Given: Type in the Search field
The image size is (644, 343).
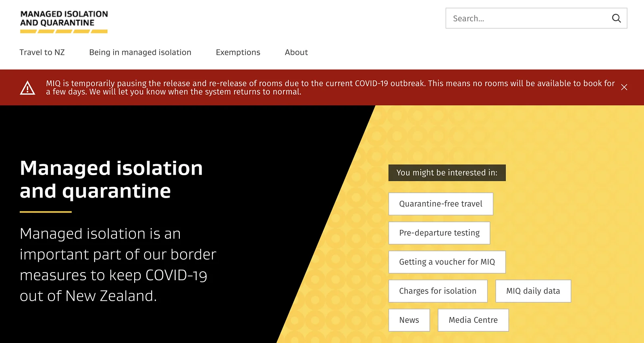Looking at the screenshot, I should 528,19.
